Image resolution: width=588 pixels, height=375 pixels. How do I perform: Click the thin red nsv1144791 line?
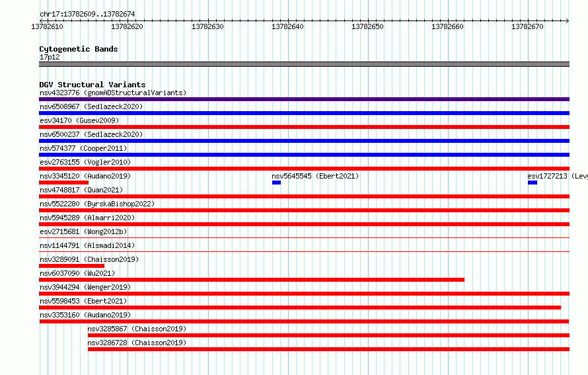304,251
